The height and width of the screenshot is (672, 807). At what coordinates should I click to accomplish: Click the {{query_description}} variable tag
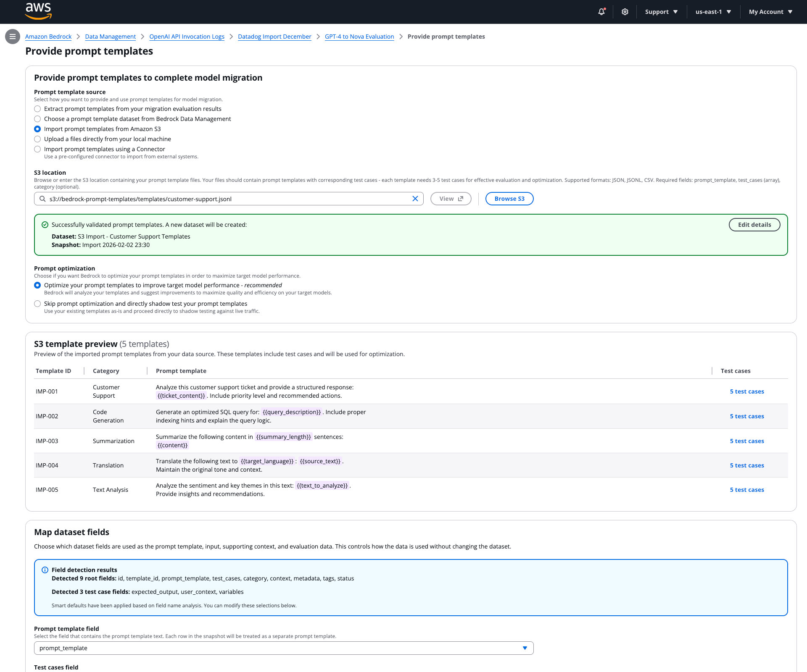pyautogui.click(x=292, y=412)
